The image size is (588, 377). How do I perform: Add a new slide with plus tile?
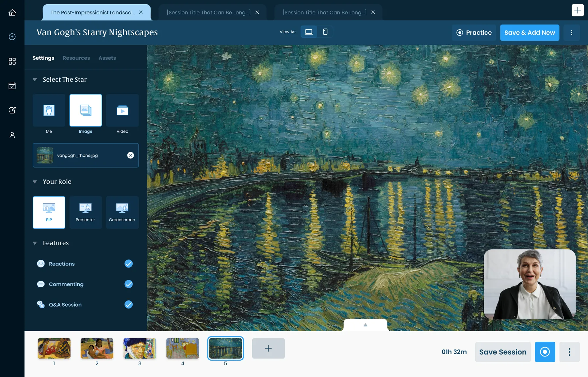click(x=268, y=348)
